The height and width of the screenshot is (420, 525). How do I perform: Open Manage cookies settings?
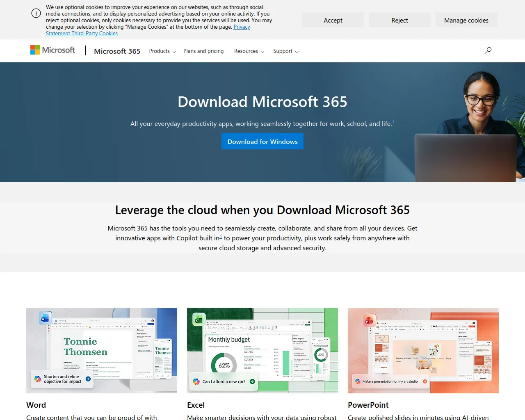pos(466,20)
